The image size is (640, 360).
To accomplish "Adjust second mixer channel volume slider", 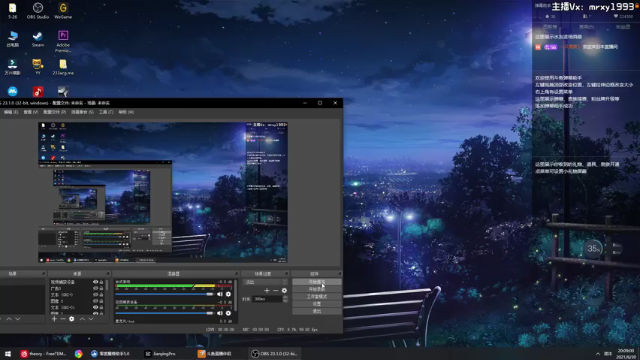I will pos(164,313).
